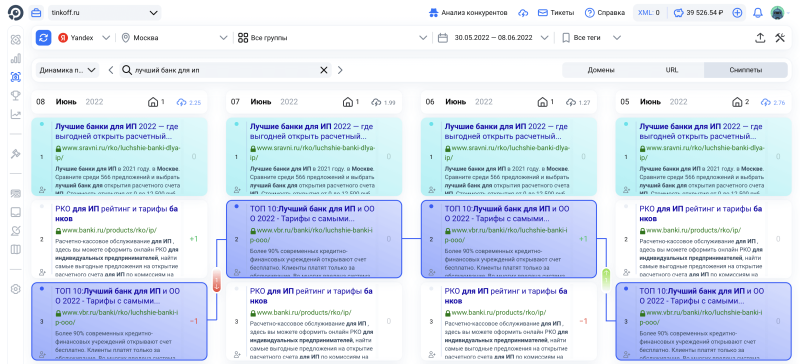Switch to the URL tab
This screenshot has height=364, width=800.
pyautogui.click(x=672, y=70)
